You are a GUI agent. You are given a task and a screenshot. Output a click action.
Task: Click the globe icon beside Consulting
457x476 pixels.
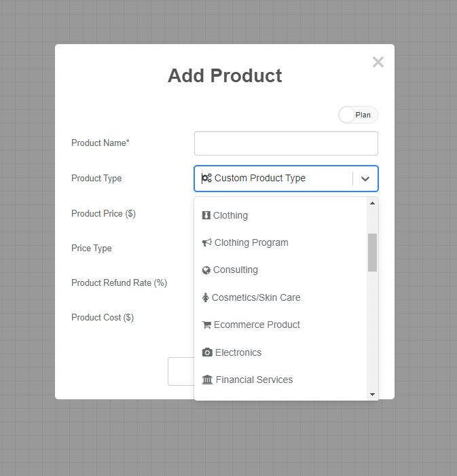pos(206,270)
